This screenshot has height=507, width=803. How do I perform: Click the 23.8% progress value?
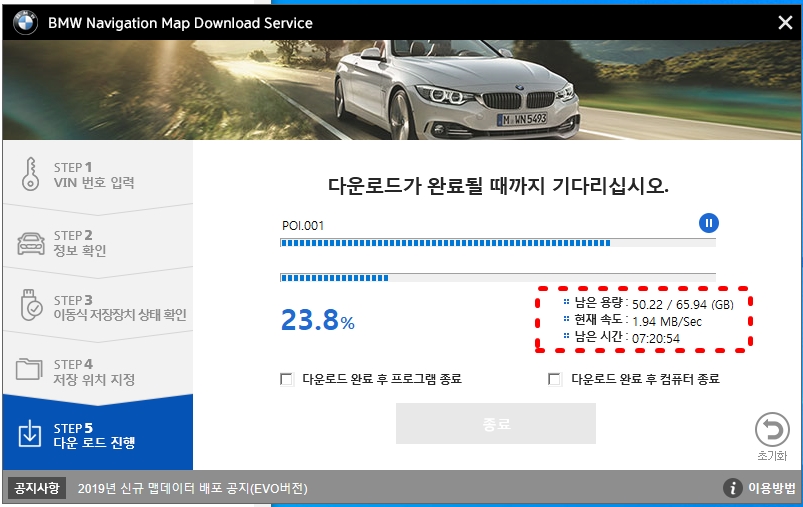(x=318, y=320)
